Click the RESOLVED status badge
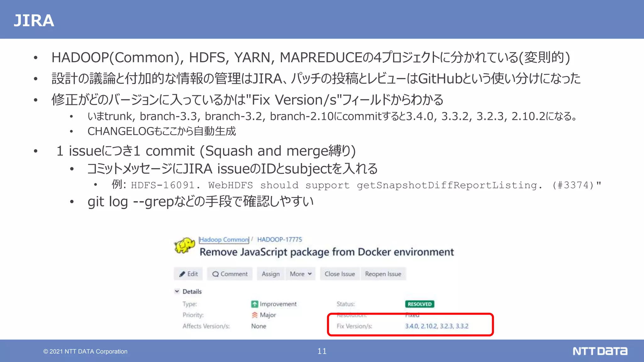Viewport: 644px width, 362px height. tap(419, 304)
